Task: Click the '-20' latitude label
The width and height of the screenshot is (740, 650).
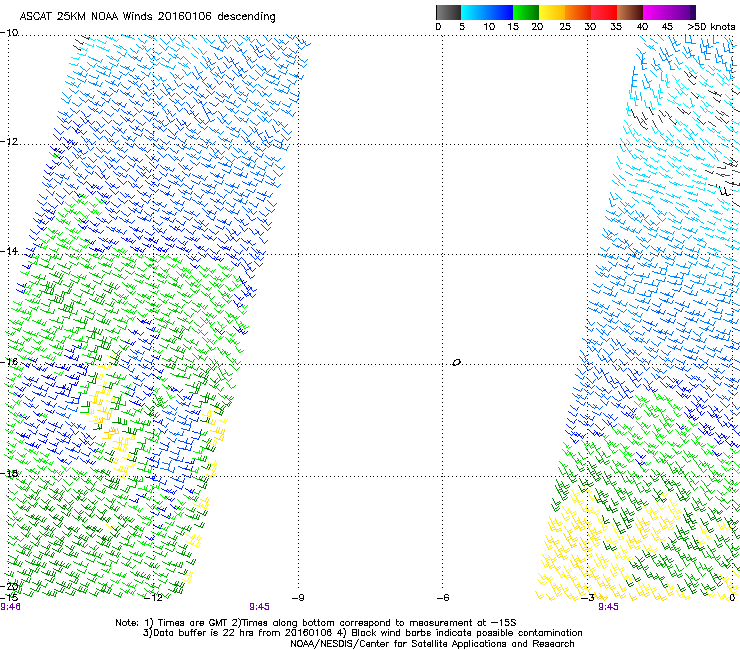Action: (9, 586)
